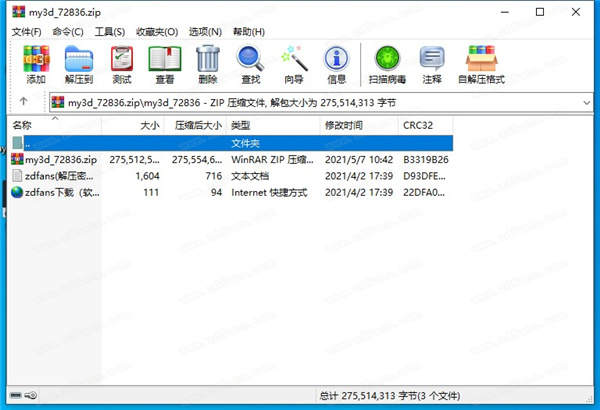Click the 2021/5/7 10:42 date cell
Screen dimensions: 600x410
click(x=359, y=159)
